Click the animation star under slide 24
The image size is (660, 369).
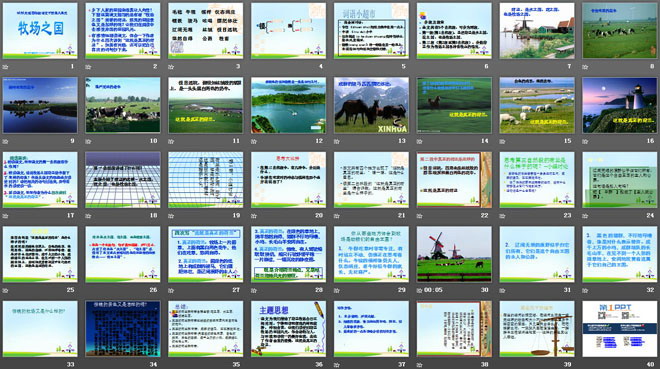(585, 216)
